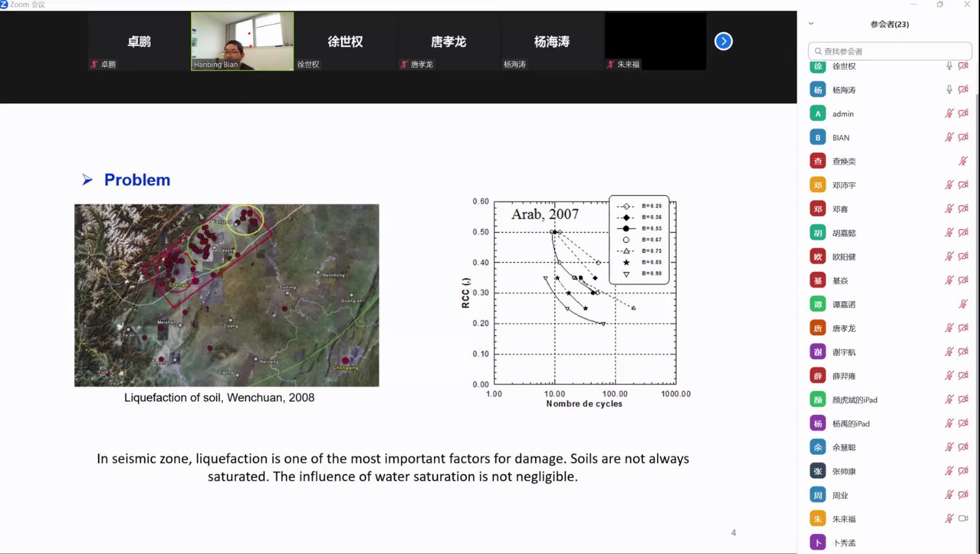Select Hanbing Bian's video thumbnail
Viewport: 980px width, 554px height.
pyautogui.click(x=242, y=42)
